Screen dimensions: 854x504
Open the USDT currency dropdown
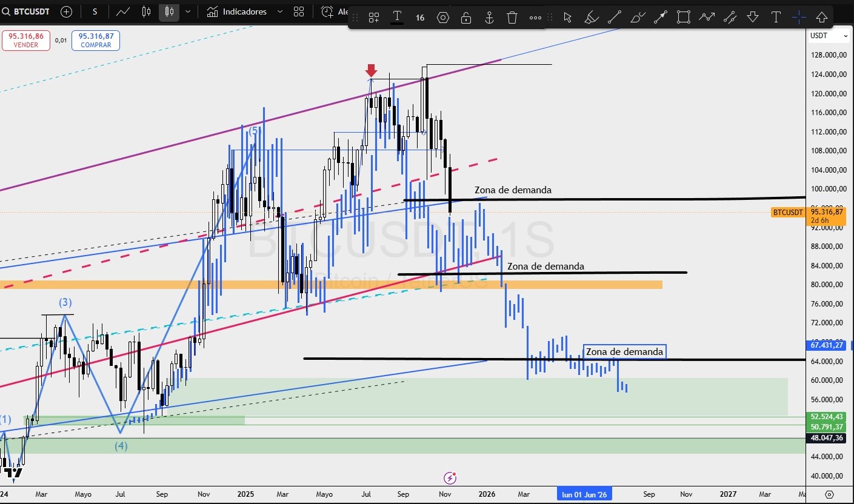(x=829, y=36)
